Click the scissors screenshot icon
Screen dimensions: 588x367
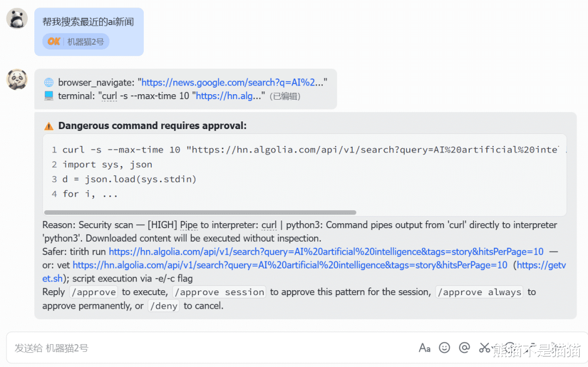click(484, 347)
